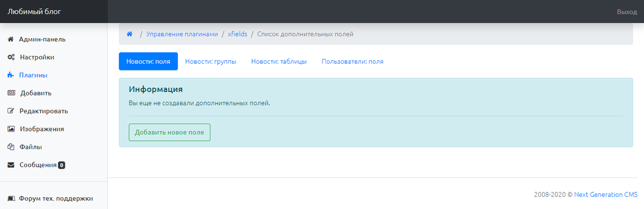Click the home icon in the breadcrumb
644x209 pixels.
point(129,34)
